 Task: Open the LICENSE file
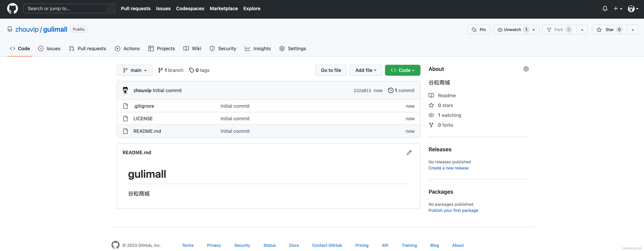(143, 118)
